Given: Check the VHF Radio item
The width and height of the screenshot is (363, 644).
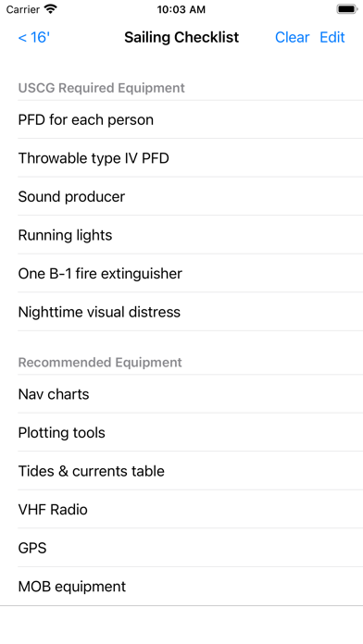Looking at the screenshot, I should click(181, 509).
